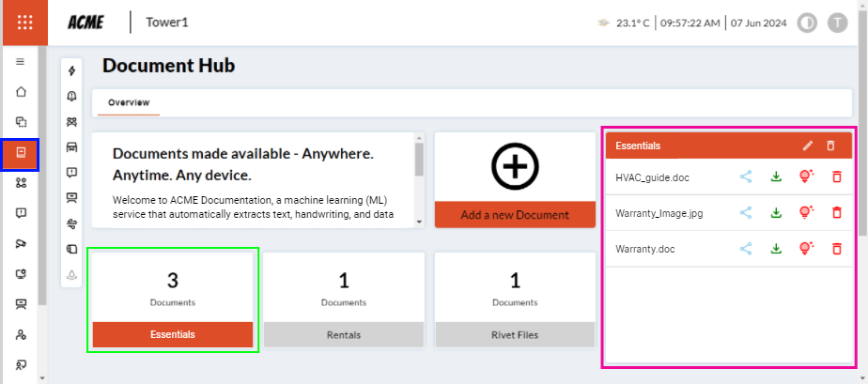868x384 pixels.
Task: Edit the Essentials folder name
Action: click(x=807, y=146)
